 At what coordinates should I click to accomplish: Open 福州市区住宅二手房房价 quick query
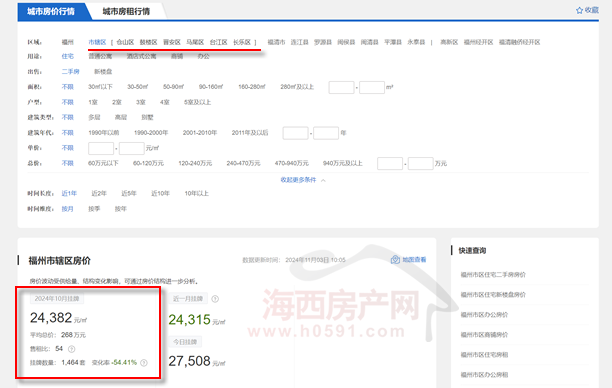tap(493, 275)
